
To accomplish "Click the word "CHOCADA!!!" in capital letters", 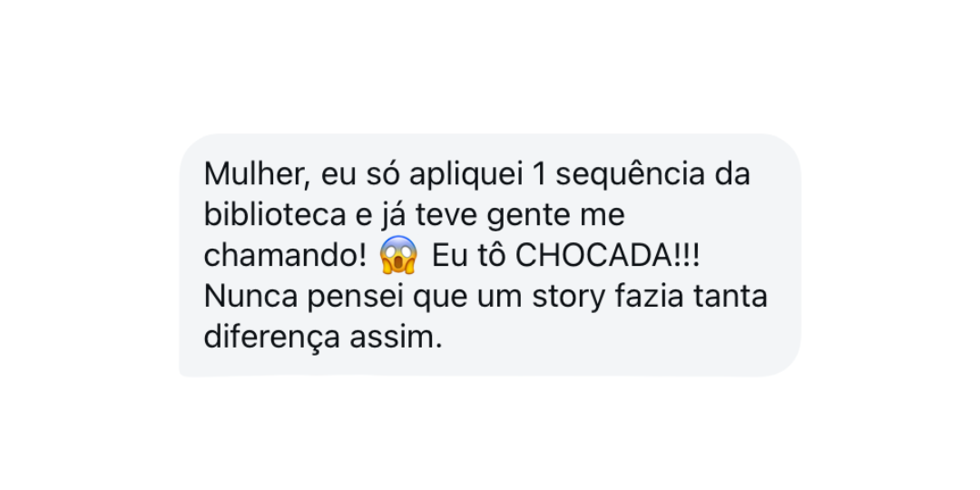I will (x=608, y=256).
